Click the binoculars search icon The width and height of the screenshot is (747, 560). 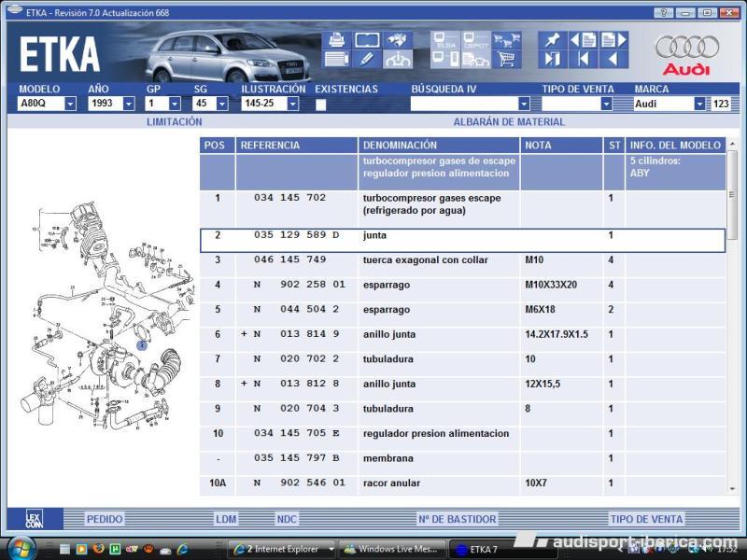point(399,40)
